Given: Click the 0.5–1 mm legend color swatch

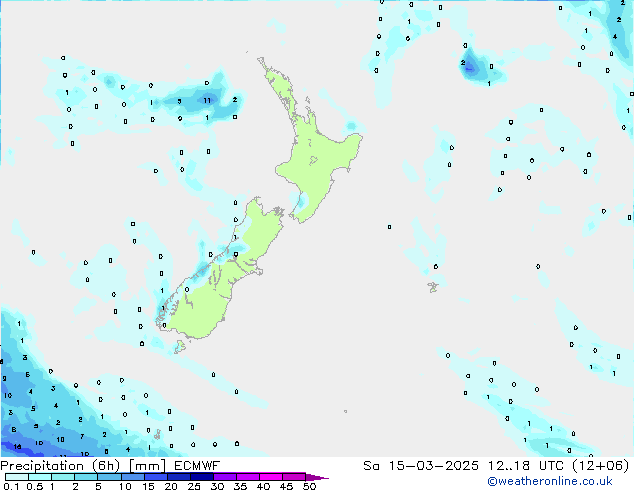Looking at the screenshot, I should click(x=40, y=477).
